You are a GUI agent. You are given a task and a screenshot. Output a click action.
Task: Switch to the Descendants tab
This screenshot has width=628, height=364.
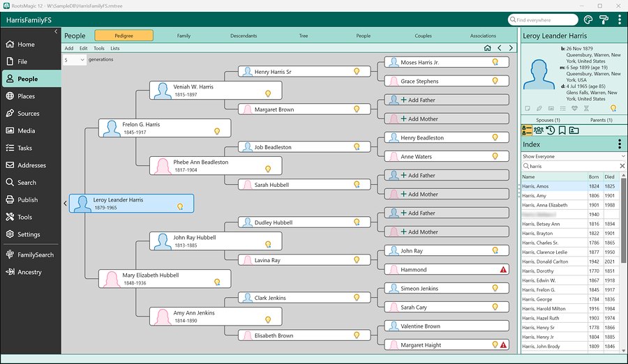click(x=244, y=36)
